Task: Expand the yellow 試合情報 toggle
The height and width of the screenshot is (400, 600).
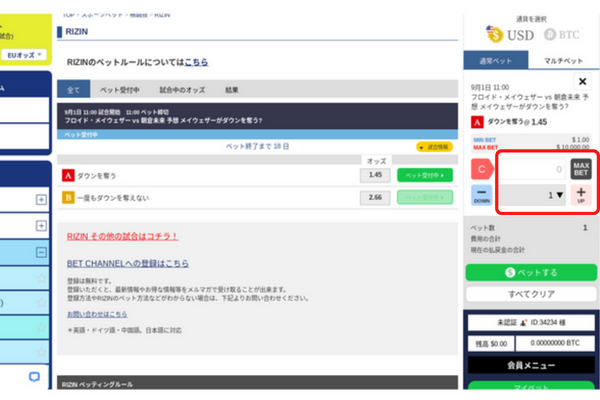Action: click(x=434, y=147)
